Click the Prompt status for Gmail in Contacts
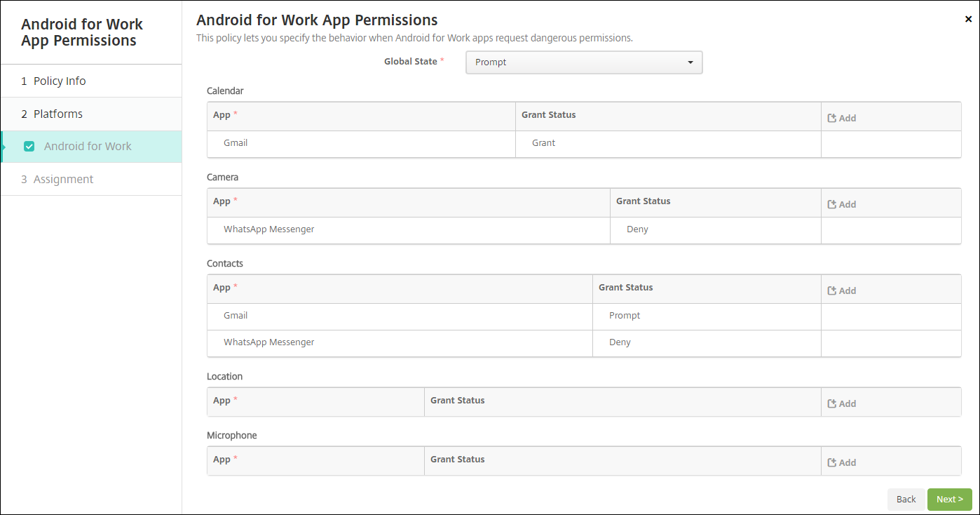This screenshot has height=515, width=980. tap(625, 316)
